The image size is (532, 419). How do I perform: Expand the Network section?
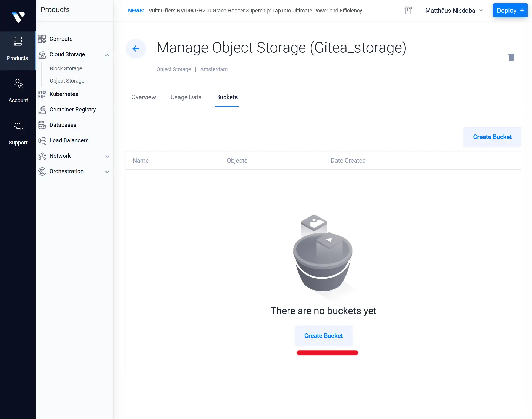[x=107, y=156]
